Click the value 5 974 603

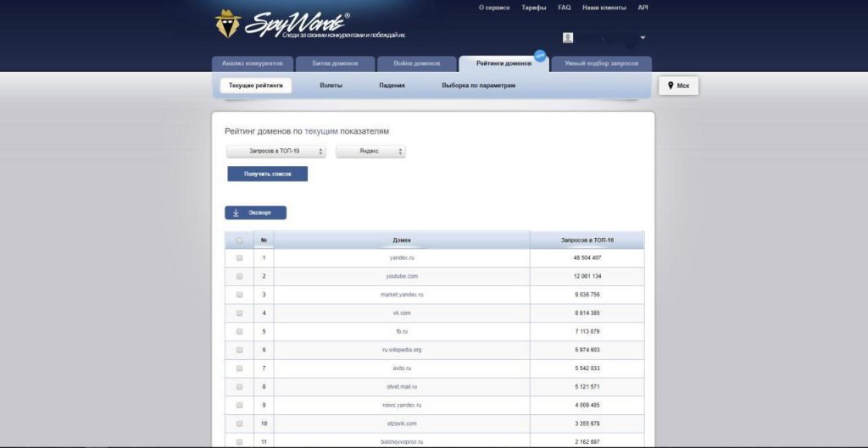pyautogui.click(x=587, y=350)
